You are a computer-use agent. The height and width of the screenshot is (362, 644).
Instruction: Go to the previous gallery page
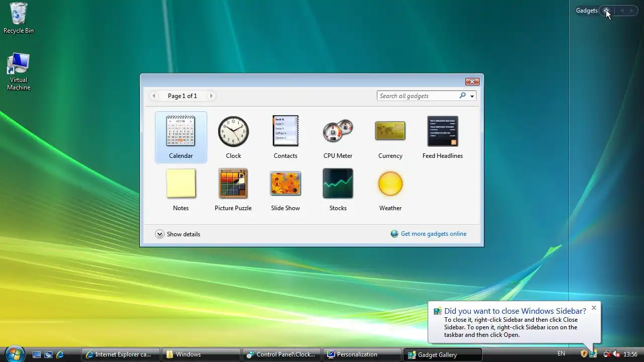tap(154, 96)
